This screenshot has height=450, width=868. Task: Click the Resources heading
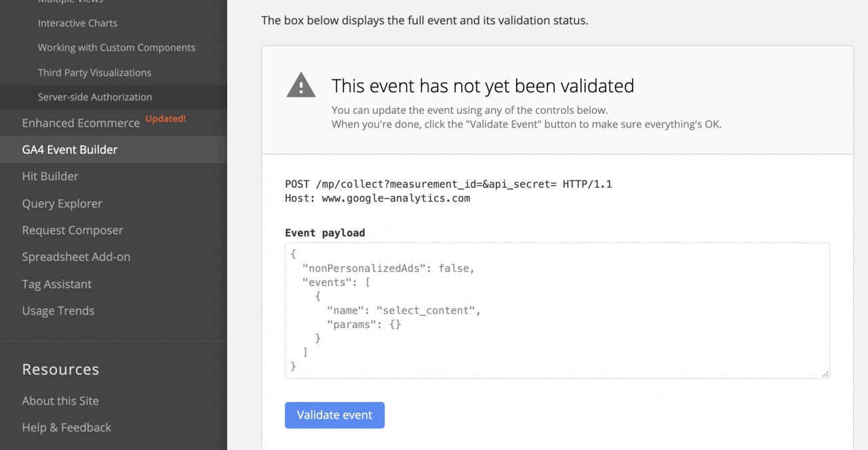60,369
